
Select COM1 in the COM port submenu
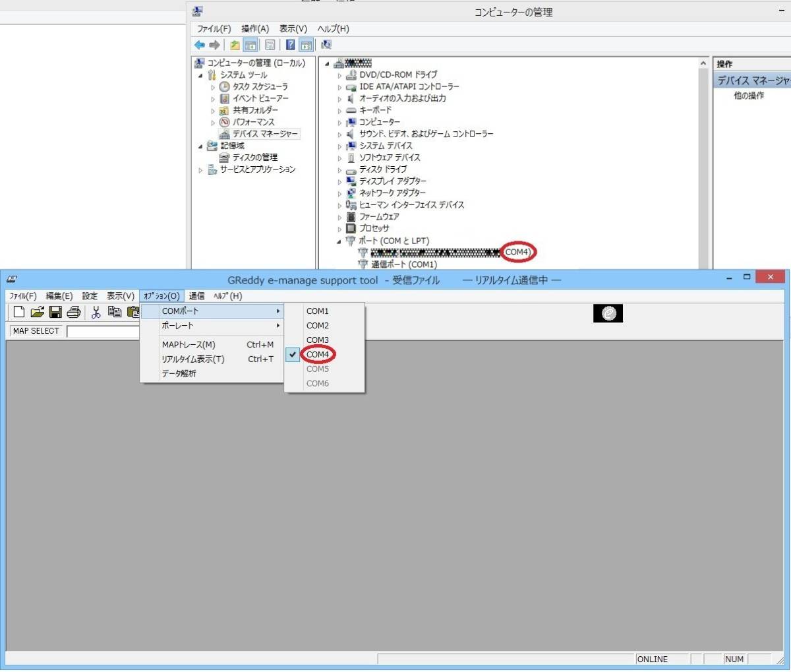pos(317,311)
